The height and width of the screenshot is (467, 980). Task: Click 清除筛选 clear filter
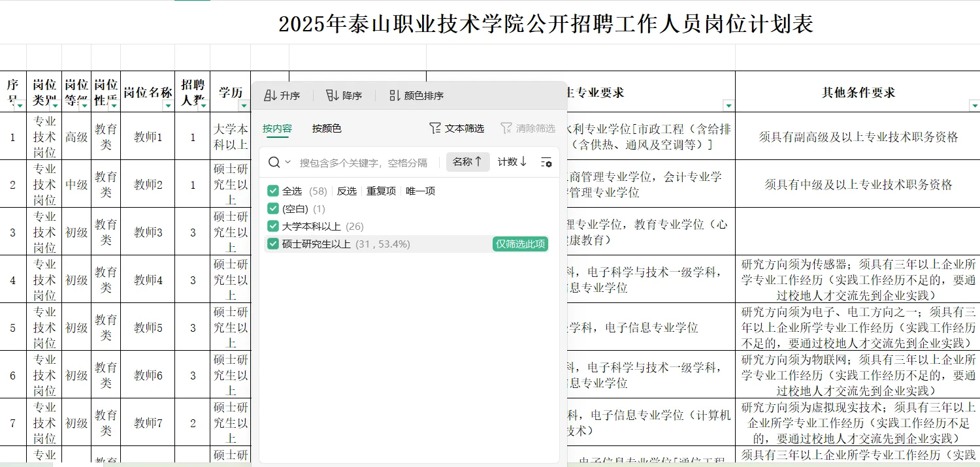click(x=528, y=129)
